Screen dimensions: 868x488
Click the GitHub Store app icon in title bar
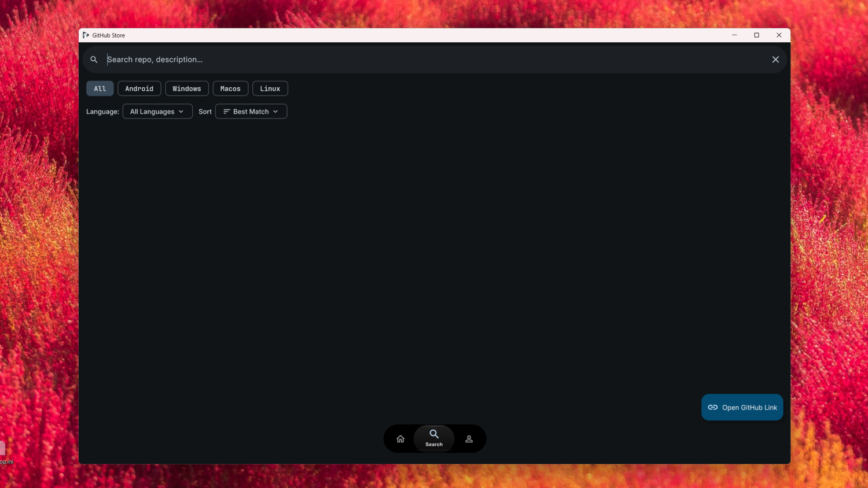coord(86,35)
